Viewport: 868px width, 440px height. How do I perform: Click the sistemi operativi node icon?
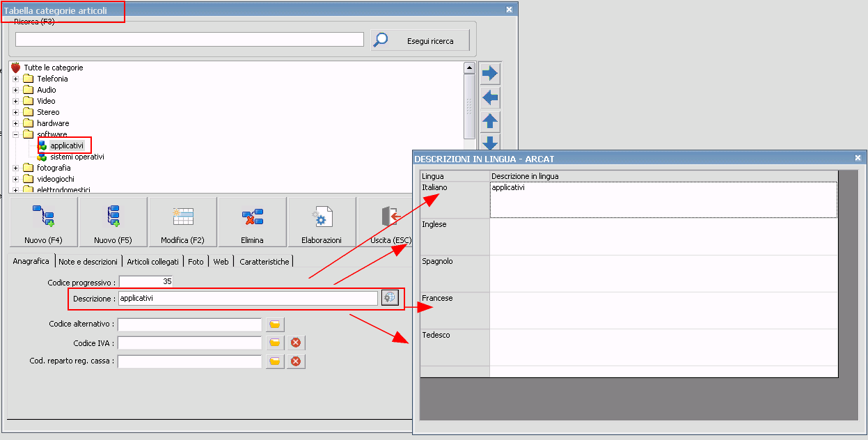click(x=42, y=157)
